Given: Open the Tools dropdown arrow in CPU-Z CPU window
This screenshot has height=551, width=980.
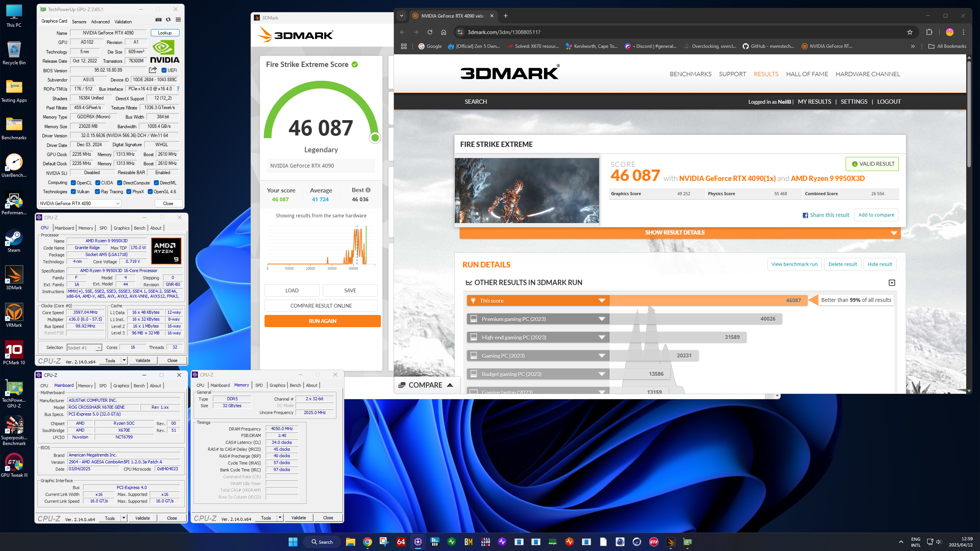Looking at the screenshot, I should click(124, 360).
